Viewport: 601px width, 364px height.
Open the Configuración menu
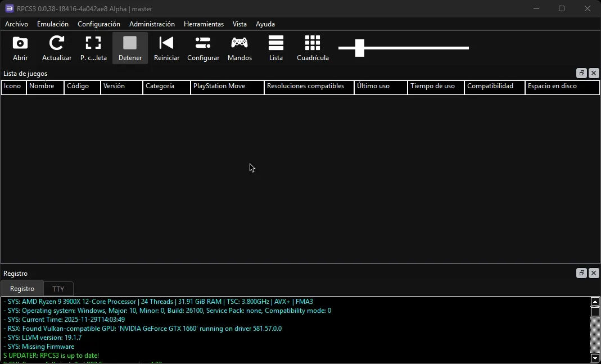[x=99, y=24]
